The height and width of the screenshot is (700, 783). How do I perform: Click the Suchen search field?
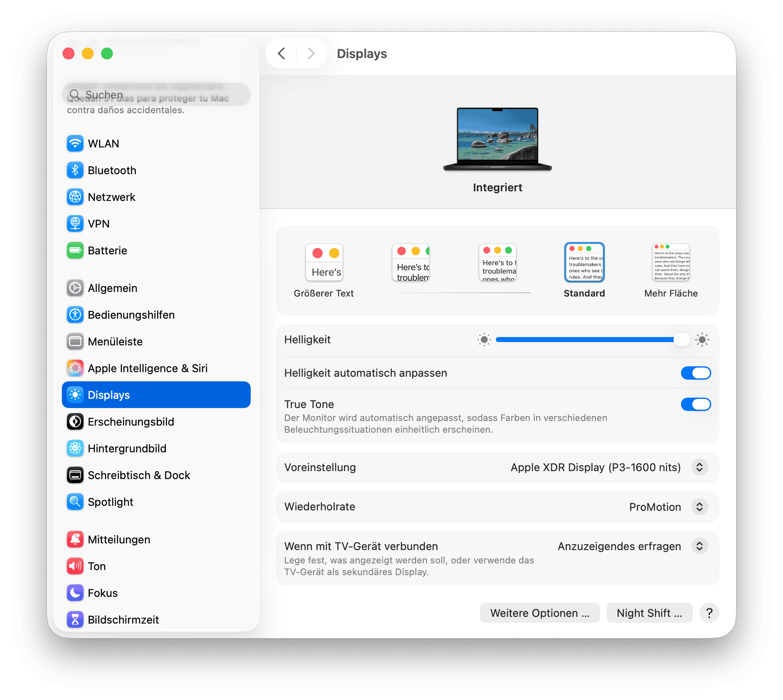coord(156,95)
